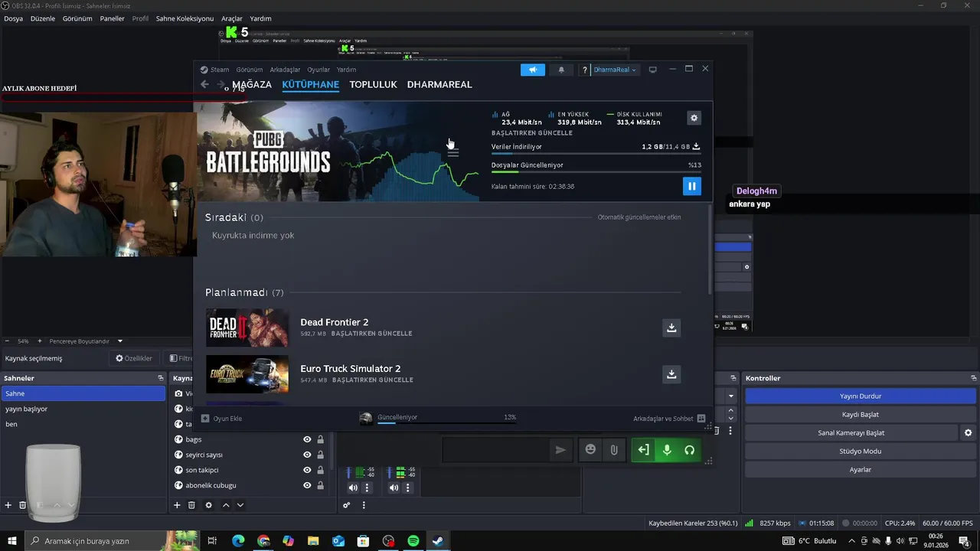Open Steam notifications bell
This screenshot has width=980, height=551.
pyautogui.click(x=561, y=70)
